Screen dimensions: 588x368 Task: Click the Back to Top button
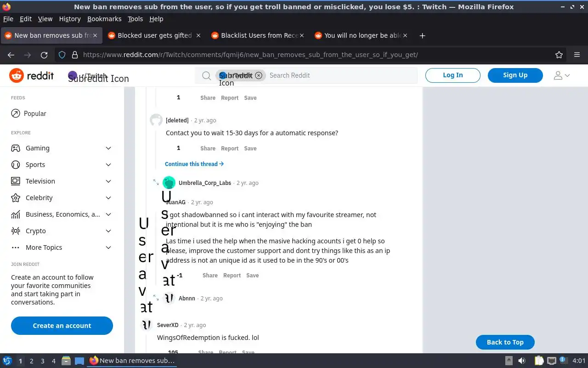coord(505,342)
